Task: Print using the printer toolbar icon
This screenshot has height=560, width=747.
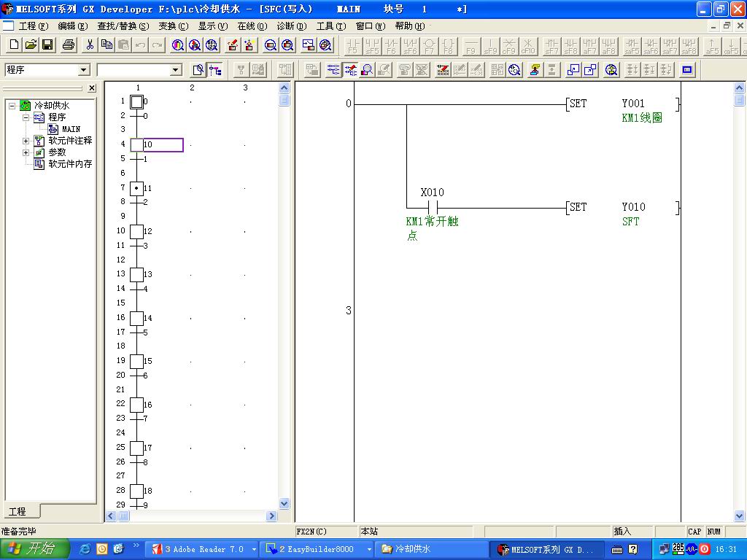Action: pyautogui.click(x=69, y=45)
